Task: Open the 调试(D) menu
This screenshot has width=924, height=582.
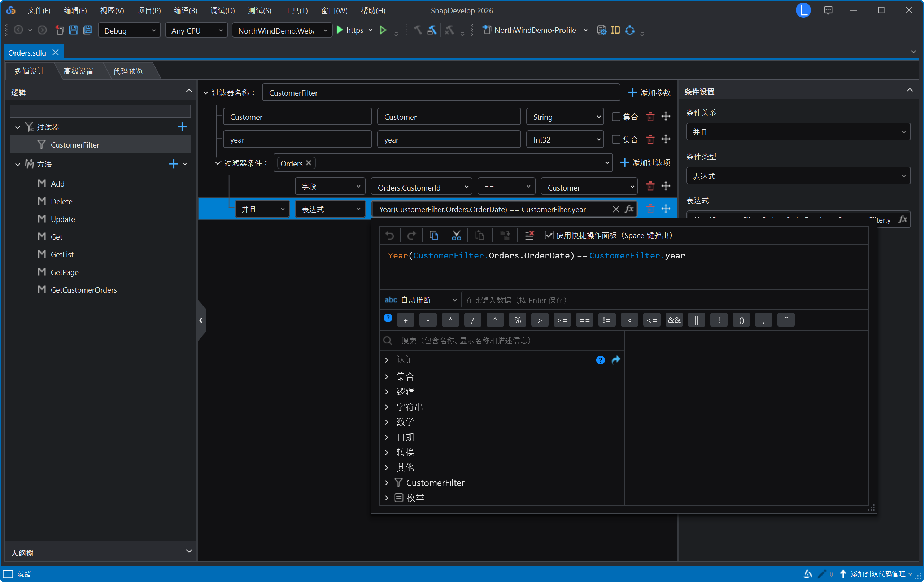Action: [222, 11]
